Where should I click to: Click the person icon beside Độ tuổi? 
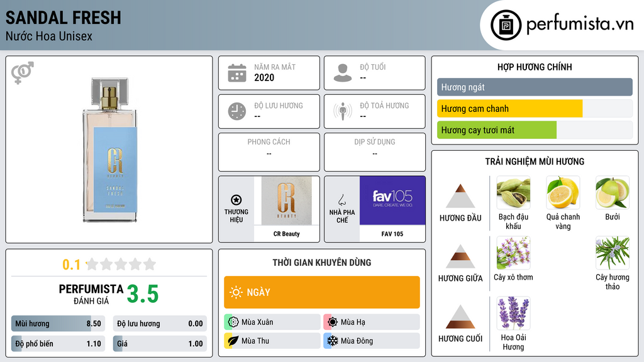(x=343, y=73)
